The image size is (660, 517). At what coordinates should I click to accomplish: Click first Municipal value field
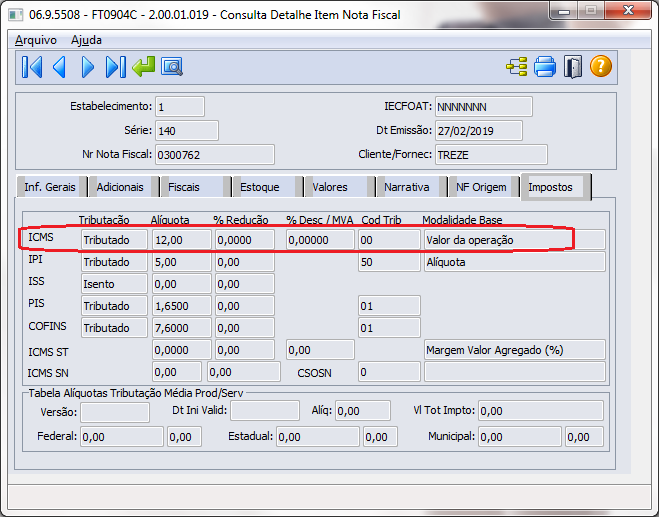tap(520, 437)
